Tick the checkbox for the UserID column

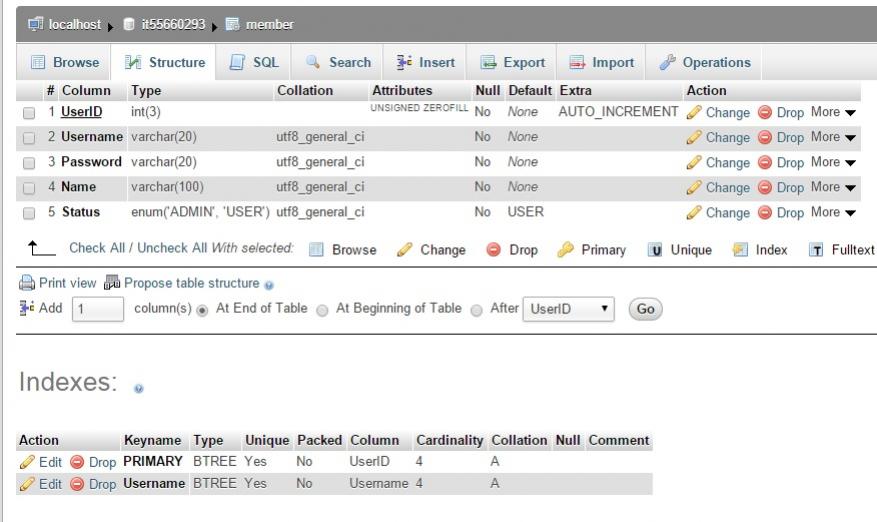point(29,113)
